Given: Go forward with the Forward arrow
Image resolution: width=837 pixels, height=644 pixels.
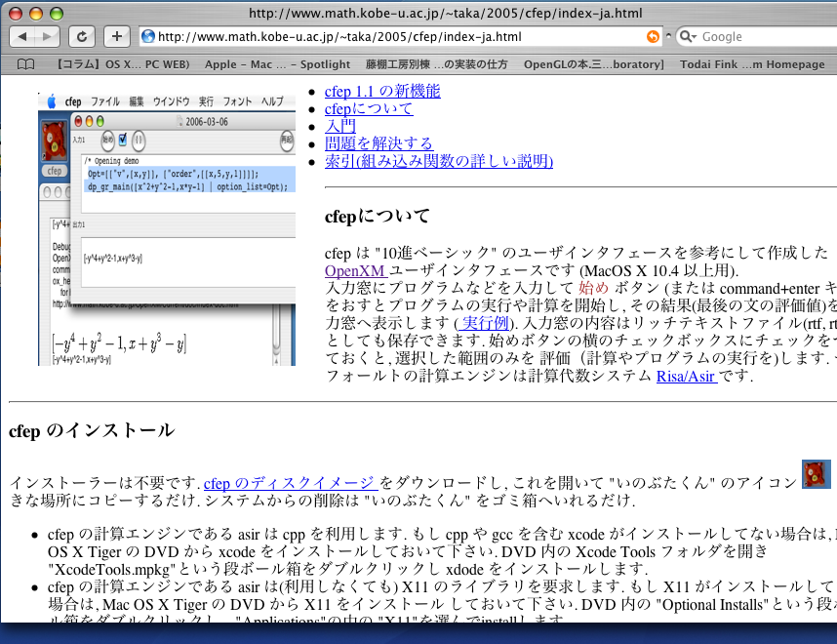Looking at the screenshot, I should [x=47, y=36].
